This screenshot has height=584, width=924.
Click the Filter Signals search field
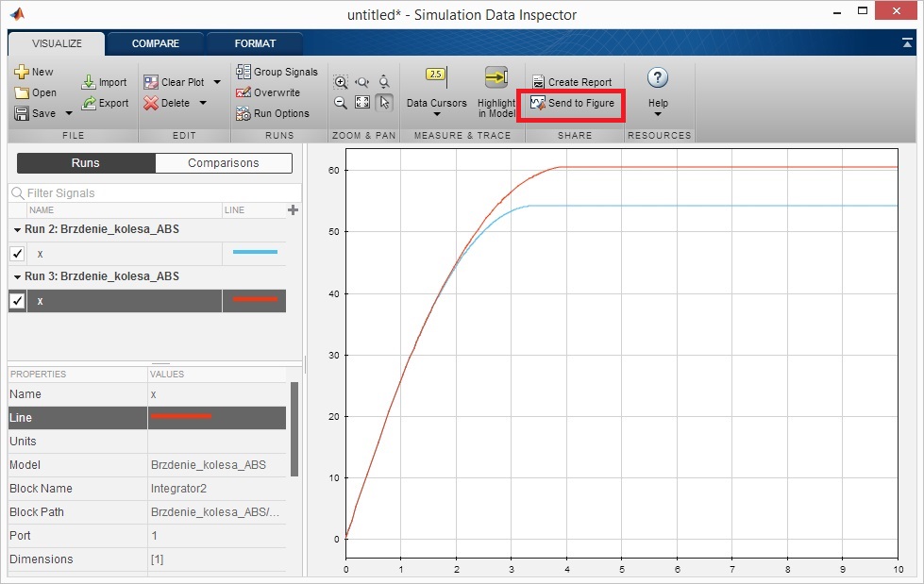click(x=155, y=192)
